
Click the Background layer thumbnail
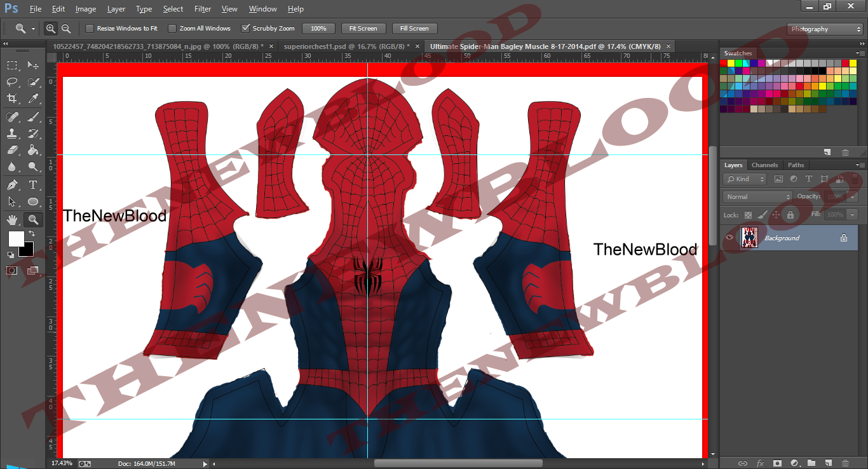point(750,238)
